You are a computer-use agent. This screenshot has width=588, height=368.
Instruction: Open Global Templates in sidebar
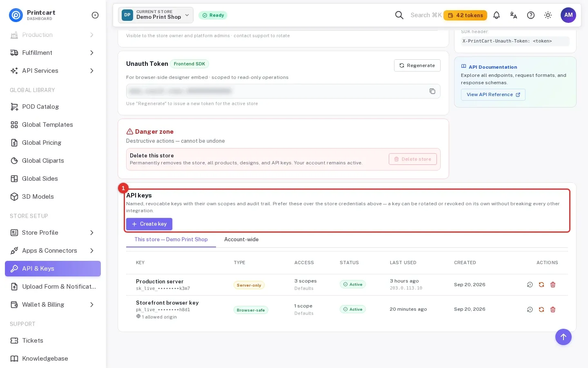(x=53, y=125)
